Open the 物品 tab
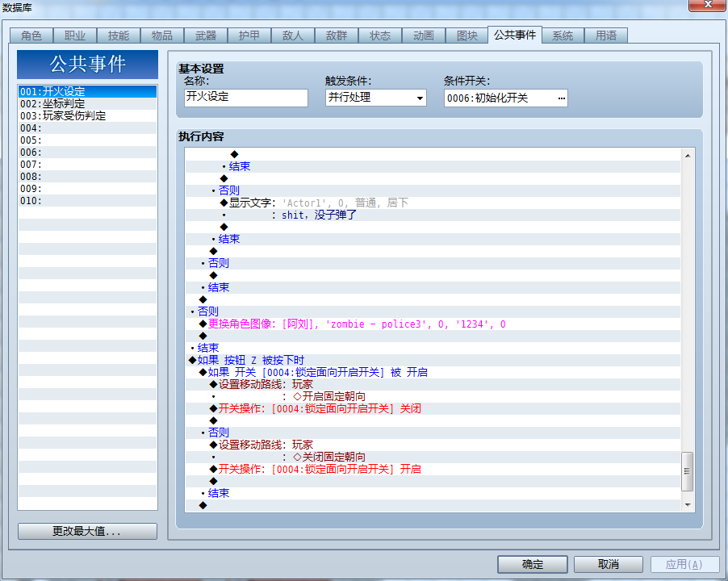This screenshot has height=581, width=728. click(x=162, y=36)
